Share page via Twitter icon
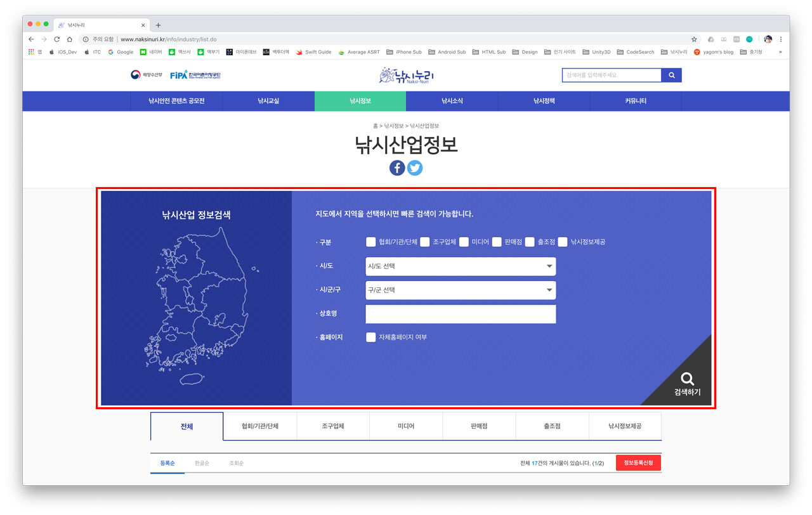 click(415, 168)
